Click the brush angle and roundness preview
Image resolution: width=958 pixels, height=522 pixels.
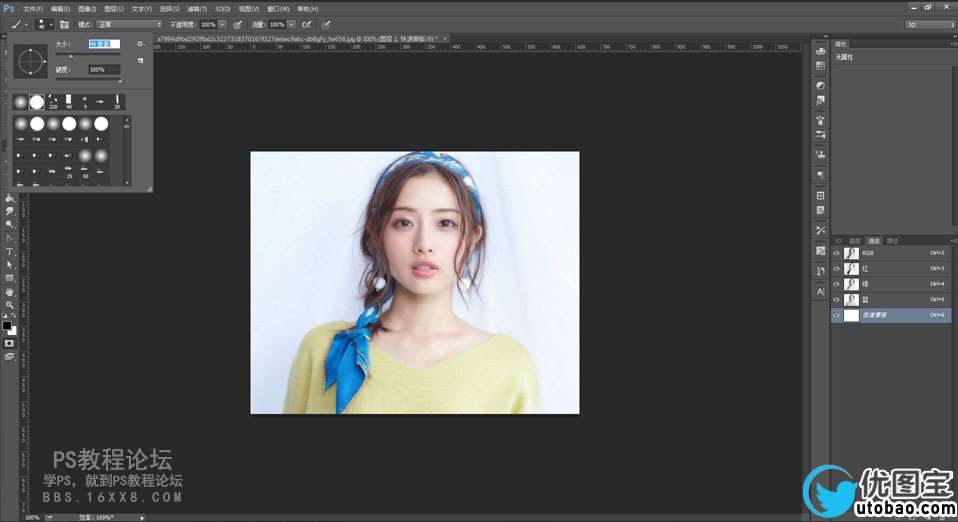click(30, 62)
